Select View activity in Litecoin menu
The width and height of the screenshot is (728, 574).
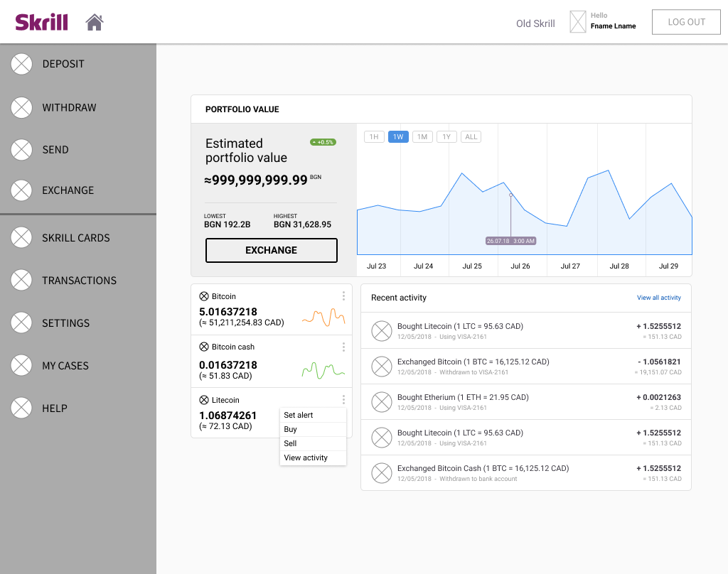[x=313, y=457]
